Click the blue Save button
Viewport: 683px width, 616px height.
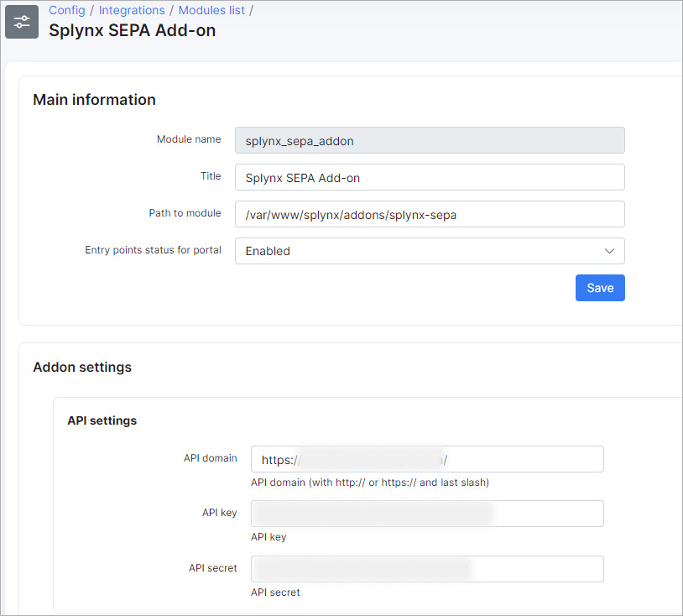[600, 288]
